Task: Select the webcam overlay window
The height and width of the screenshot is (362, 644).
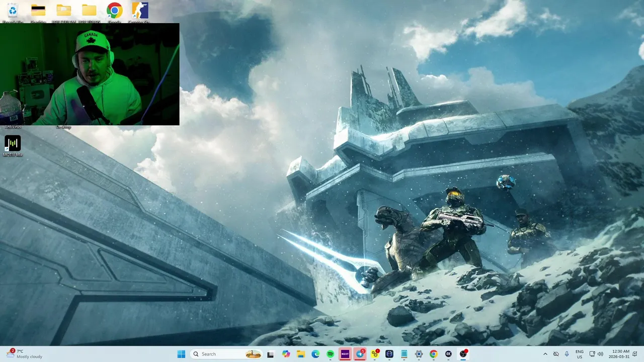Action: pyautogui.click(x=90, y=74)
